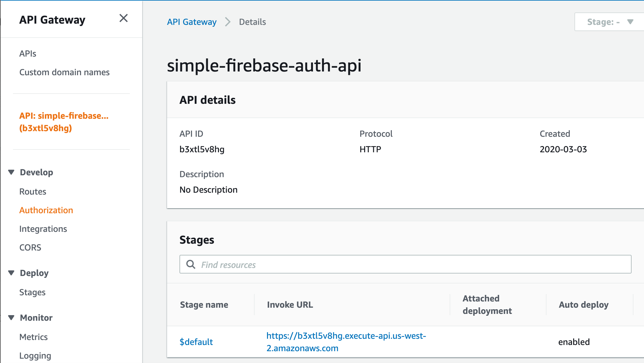Screen dimensions: 644x363
Task: Collapse the Develop section triangle
Action: [11, 172]
